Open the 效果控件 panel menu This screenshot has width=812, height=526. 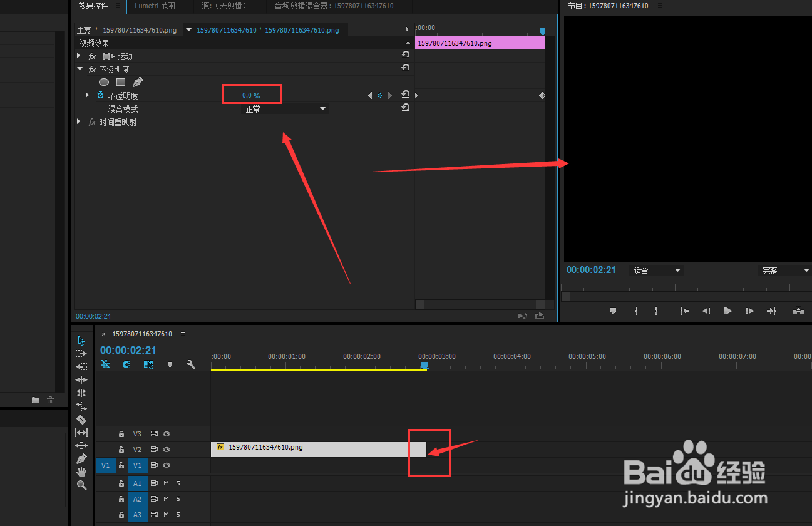click(118, 6)
